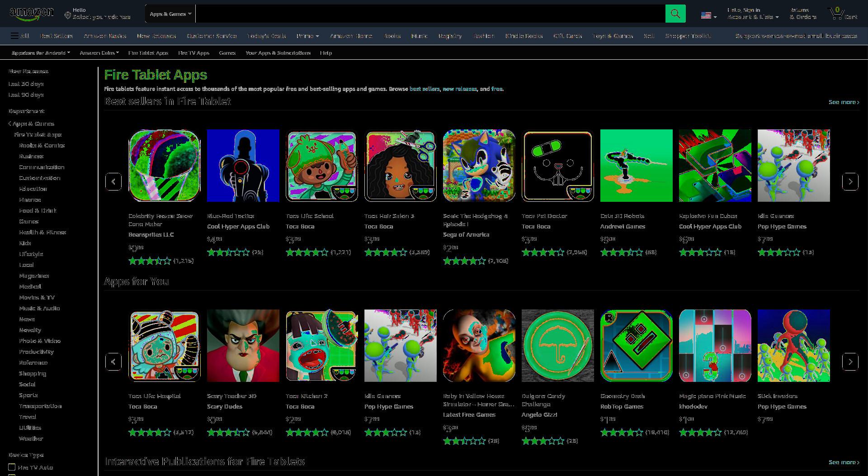This screenshot has width=868, height=476.
Task: Open Your Apps & Subscriptions
Action: coord(278,53)
